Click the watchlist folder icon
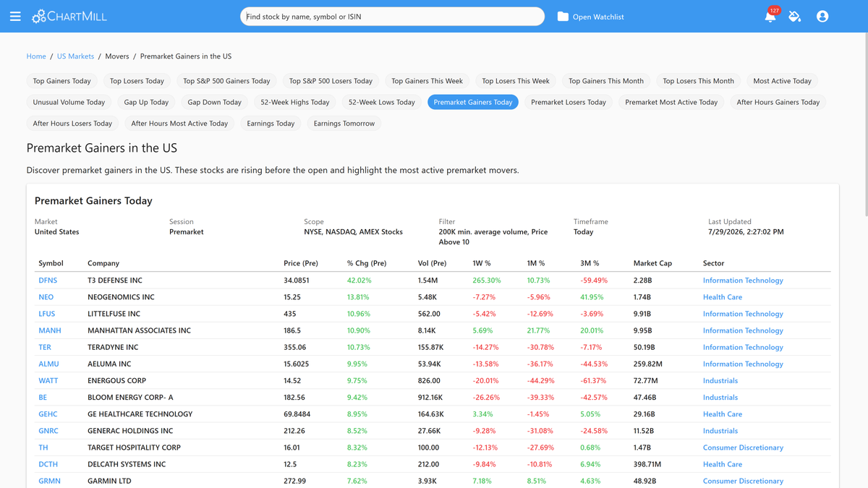868x488 pixels. pos(563,17)
